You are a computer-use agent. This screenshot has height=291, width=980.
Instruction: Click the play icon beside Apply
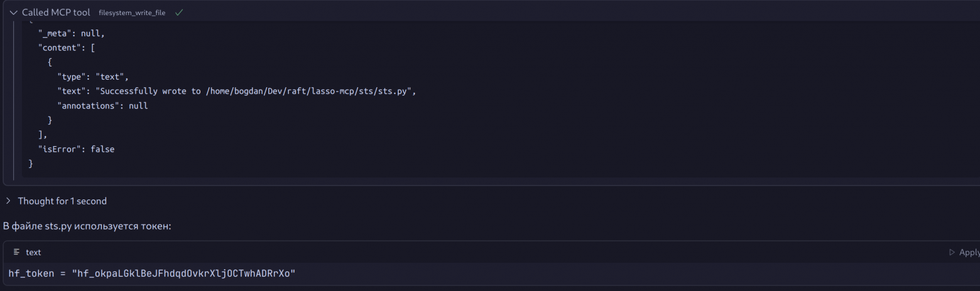click(952, 252)
